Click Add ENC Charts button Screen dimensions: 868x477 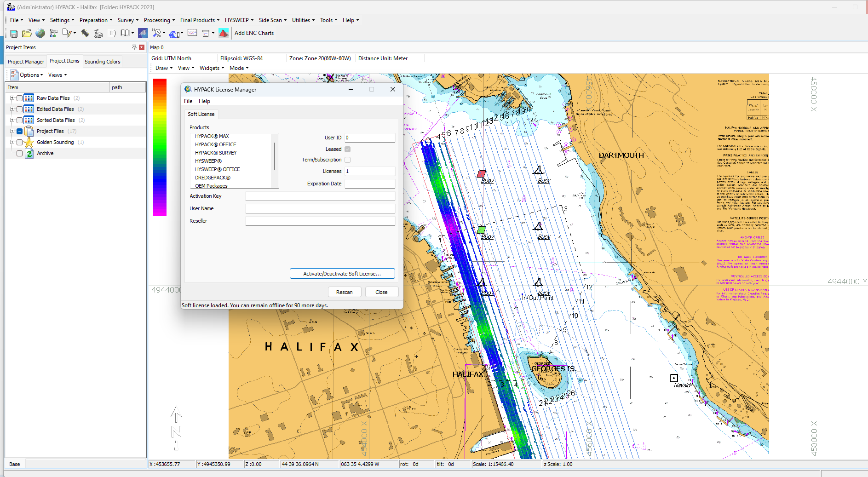(x=254, y=33)
